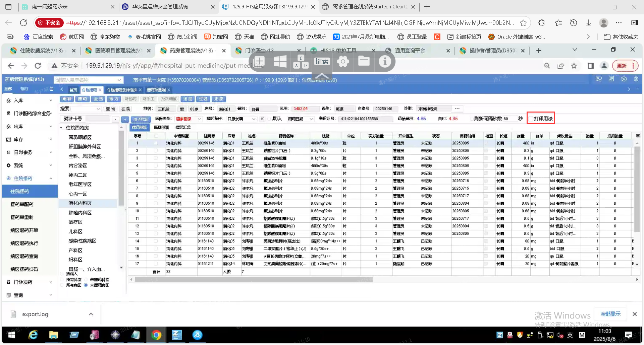Click the eye-slash icon in the blue header
Image resolution: width=644 pixels, height=345 pixels.
pos(624,79)
